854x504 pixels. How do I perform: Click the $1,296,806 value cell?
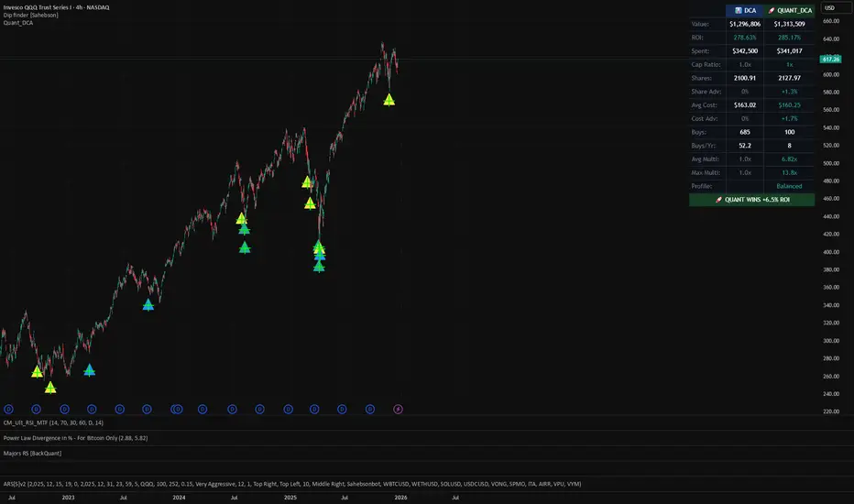click(745, 24)
